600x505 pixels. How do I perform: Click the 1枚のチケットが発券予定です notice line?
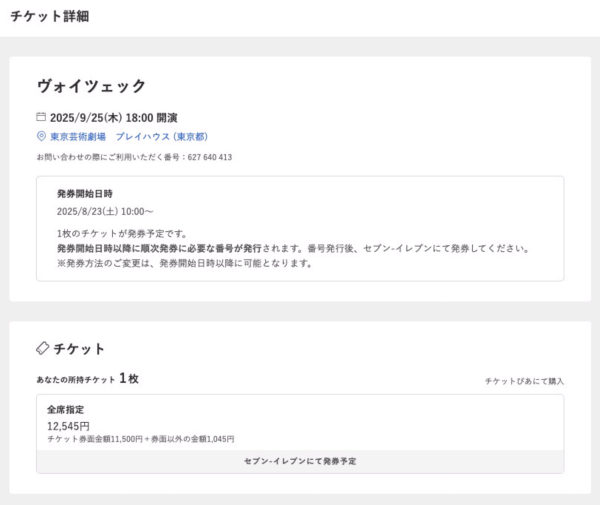click(x=123, y=232)
